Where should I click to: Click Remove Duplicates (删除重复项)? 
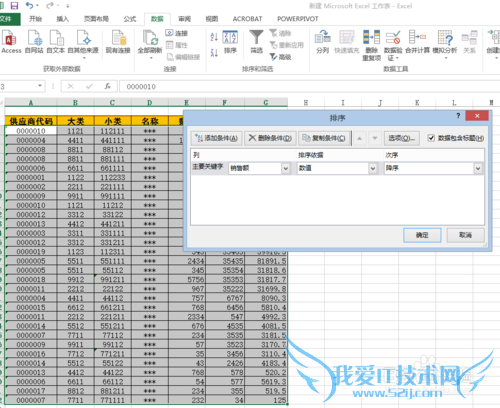click(372, 45)
